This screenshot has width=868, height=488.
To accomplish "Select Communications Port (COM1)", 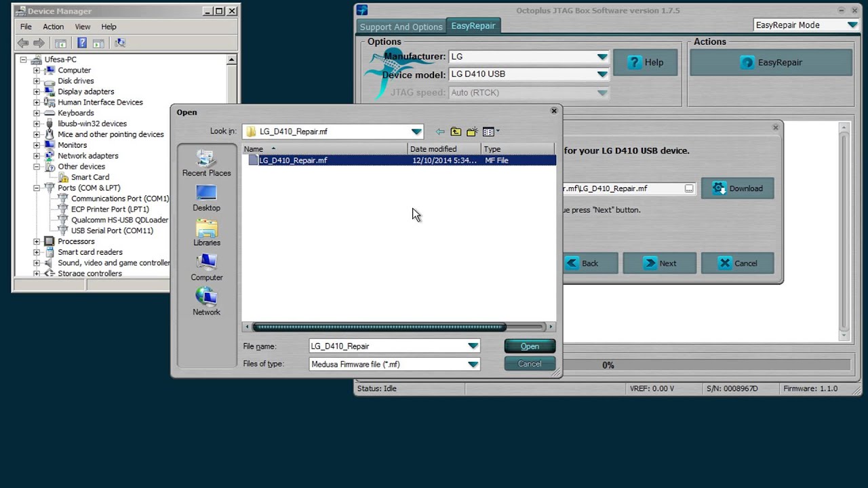I will 113,199.
